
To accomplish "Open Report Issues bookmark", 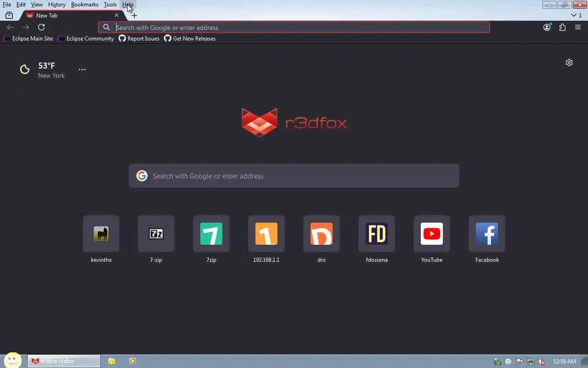I will [139, 39].
